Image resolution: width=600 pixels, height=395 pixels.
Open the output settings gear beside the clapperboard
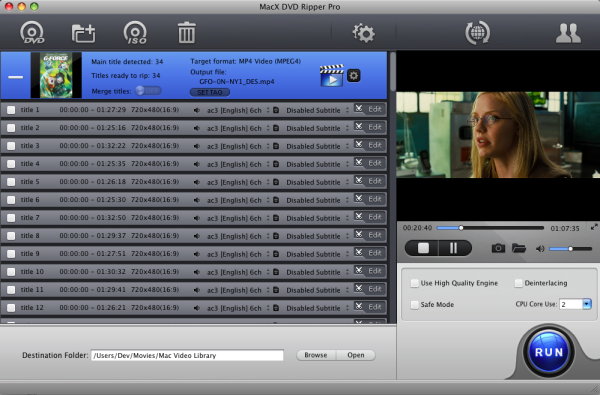(x=354, y=75)
